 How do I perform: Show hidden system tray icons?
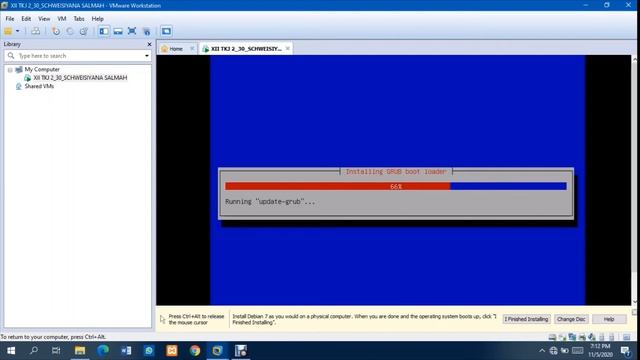click(542, 351)
